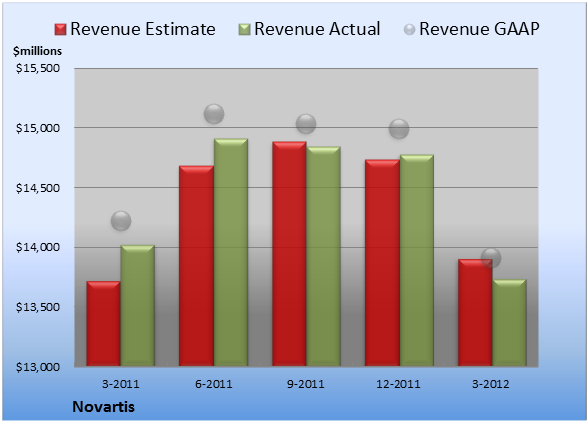Select the red estimate bar for 3-2012
The width and height of the screenshot is (588, 422).
pos(475,312)
